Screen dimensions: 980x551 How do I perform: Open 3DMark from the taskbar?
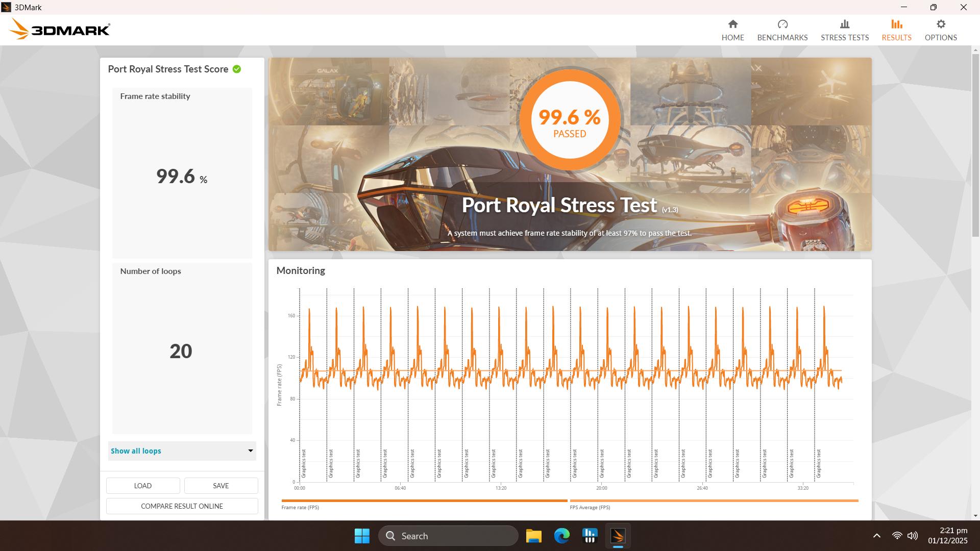pos(618,536)
